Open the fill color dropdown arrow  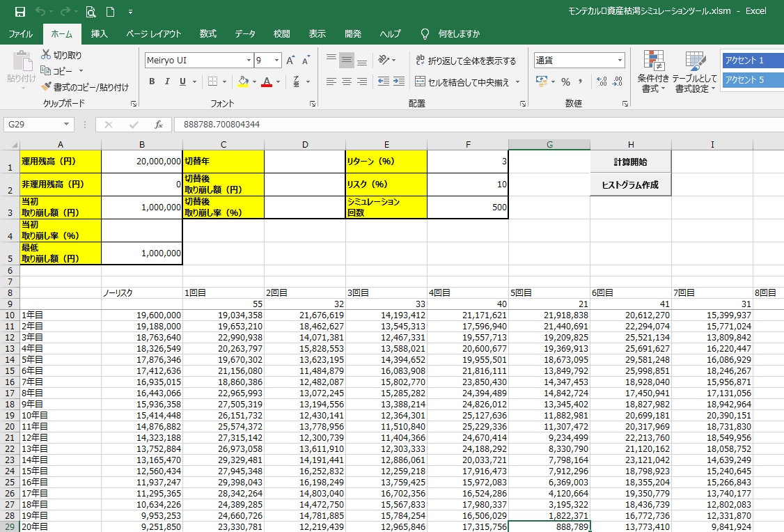coord(255,81)
